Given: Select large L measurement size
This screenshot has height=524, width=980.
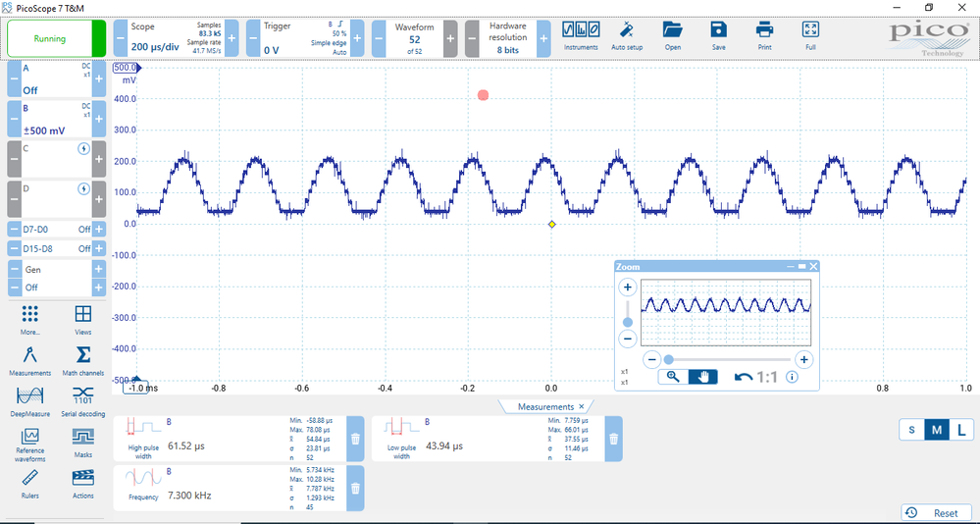Looking at the screenshot, I should [961, 430].
